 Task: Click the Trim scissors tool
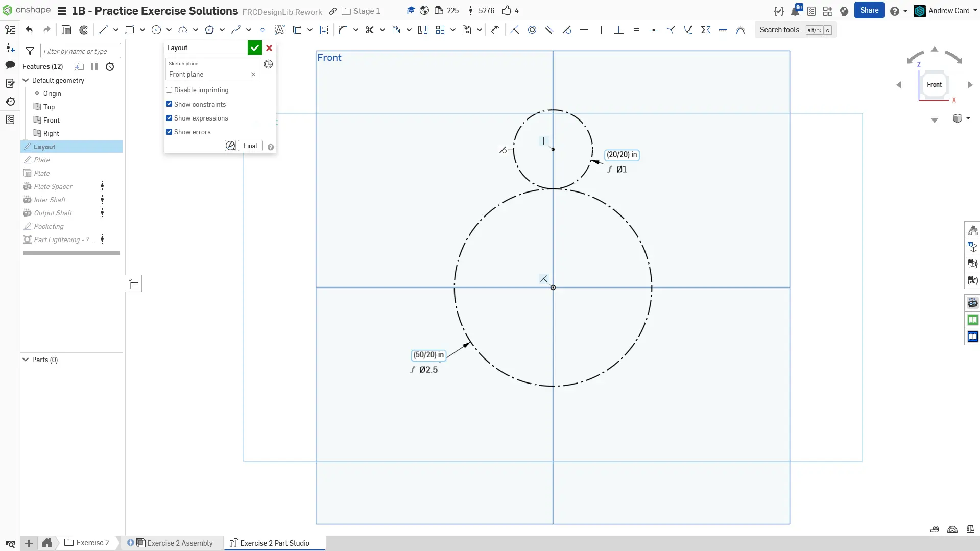click(369, 30)
